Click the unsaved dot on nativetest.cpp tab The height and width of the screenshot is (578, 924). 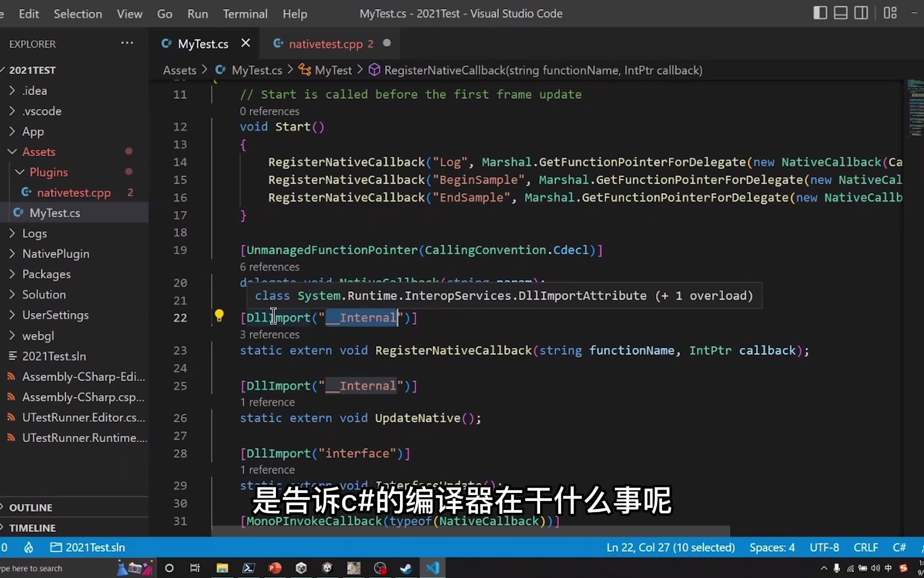coord(387,43)
